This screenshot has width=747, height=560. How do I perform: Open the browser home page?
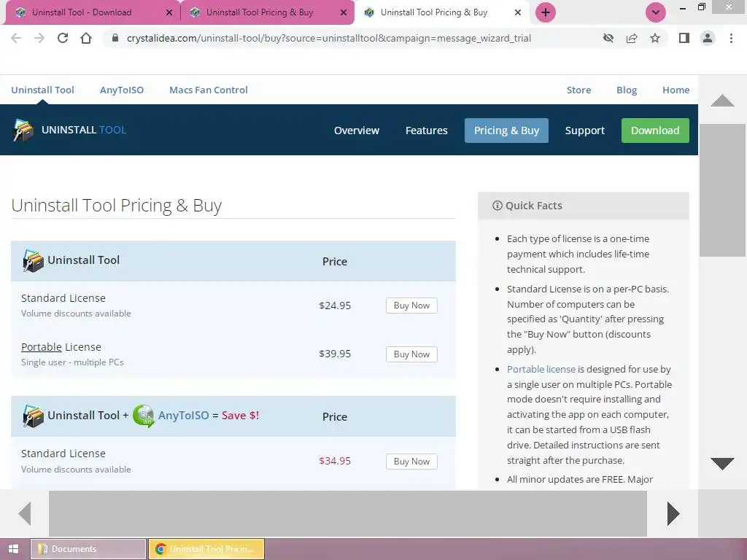86,38
